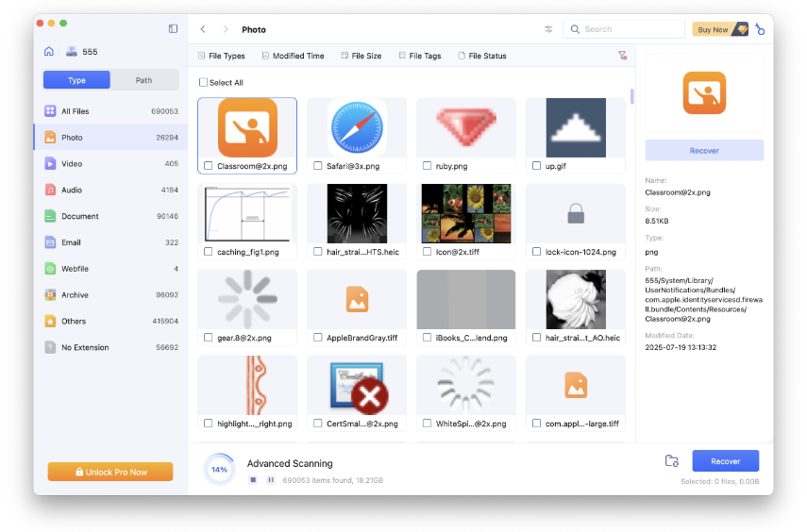Select the ruby.png thumbnail

pyautogui.click(x=465, y=127)
